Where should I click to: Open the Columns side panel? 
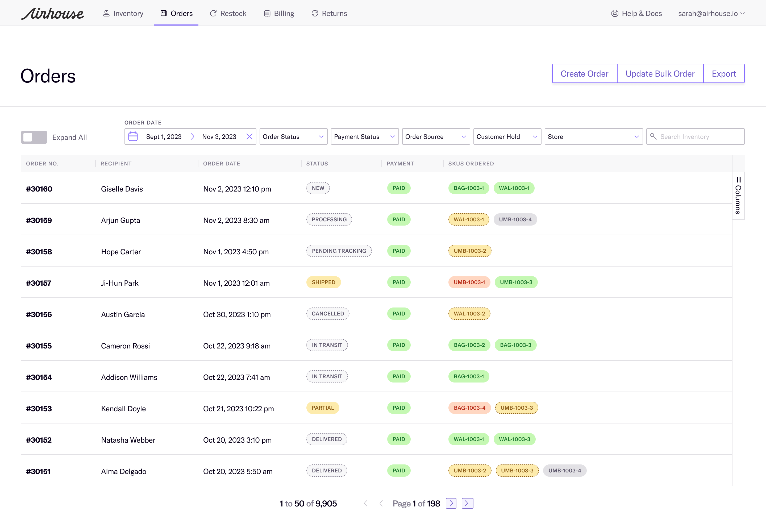click(738, 196)
